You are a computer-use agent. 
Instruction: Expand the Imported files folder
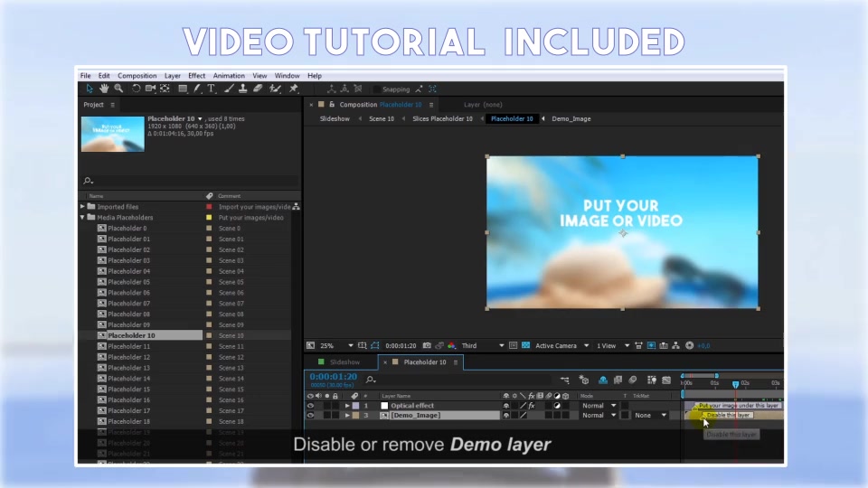tap(82, 206)
